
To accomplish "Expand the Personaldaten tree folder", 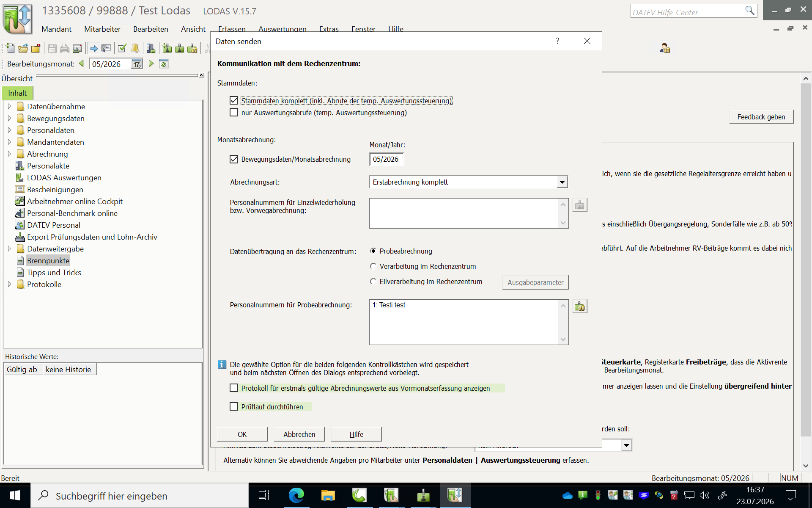I will point(9,130).
